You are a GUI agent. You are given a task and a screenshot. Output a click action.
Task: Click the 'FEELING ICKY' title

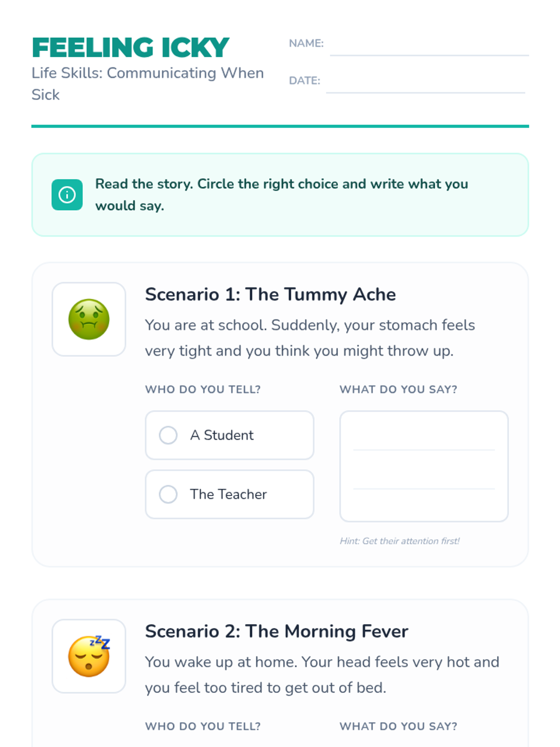131,48
